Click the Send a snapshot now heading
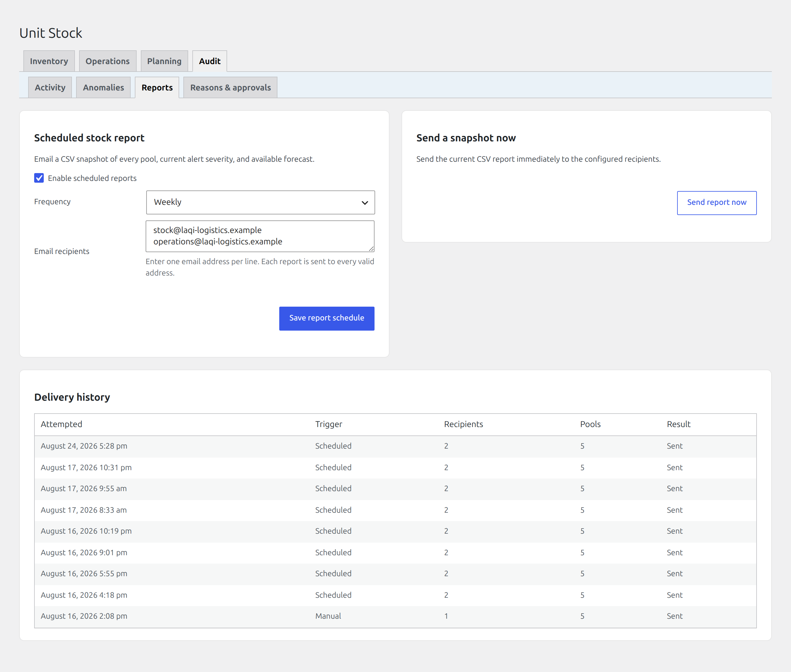 (466, 138)
